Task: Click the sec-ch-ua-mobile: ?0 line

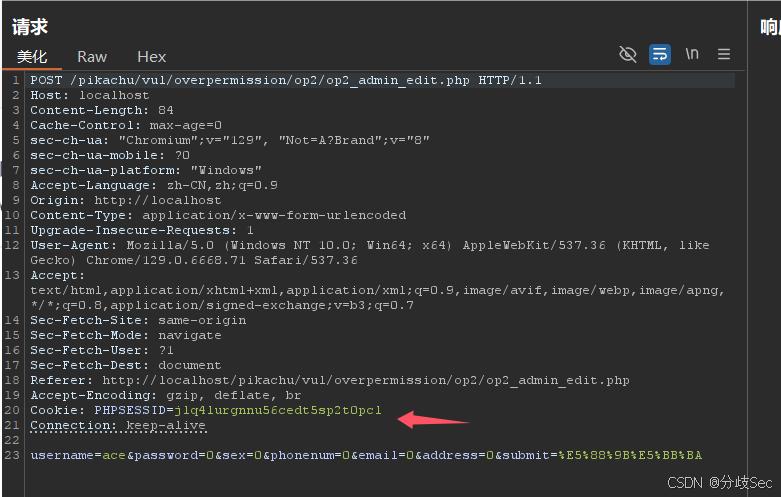Action: (x=110, y=155)
